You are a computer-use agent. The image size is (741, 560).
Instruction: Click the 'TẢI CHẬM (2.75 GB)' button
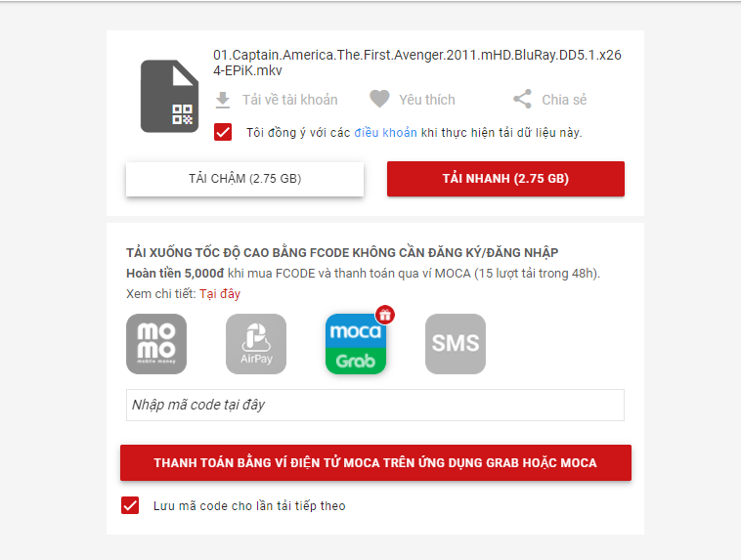244,179
